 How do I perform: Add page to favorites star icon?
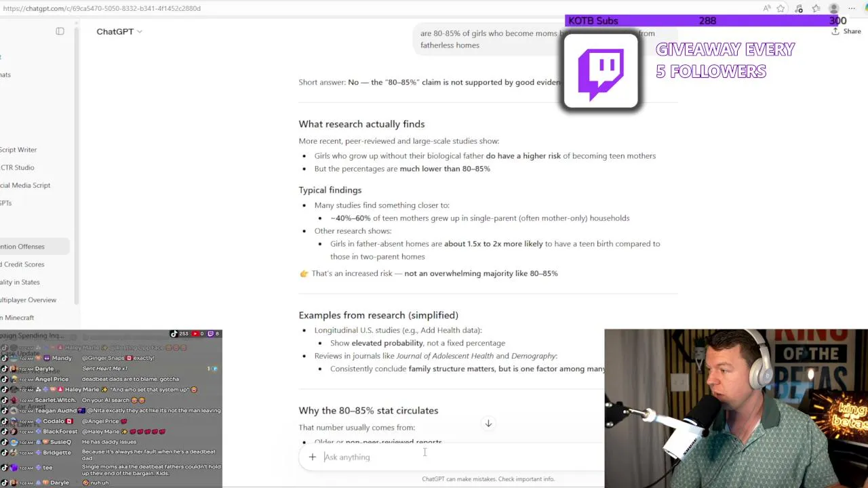point(781,8)
